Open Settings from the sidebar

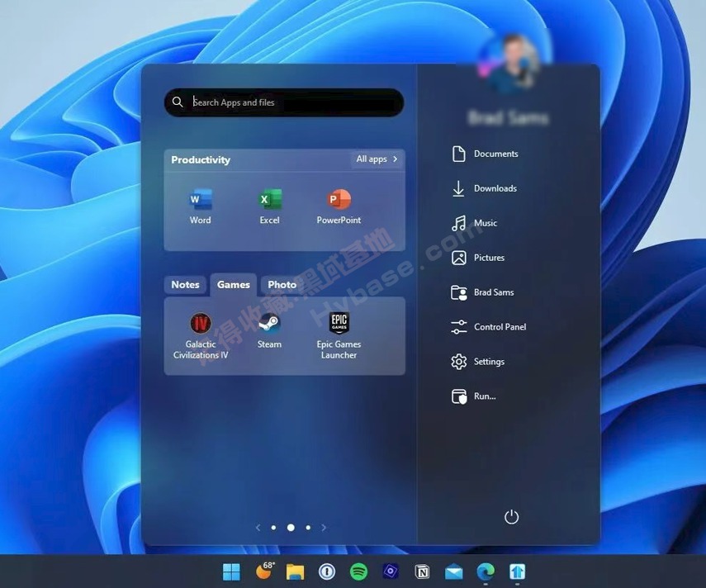click(489, 361)
